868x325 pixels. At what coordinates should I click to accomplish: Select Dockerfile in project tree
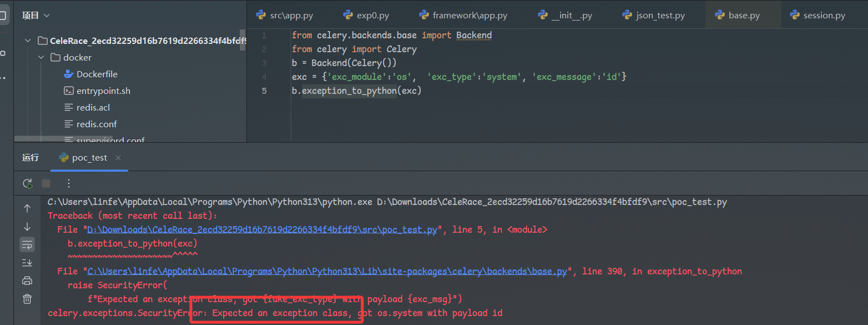tap(97, 74)
